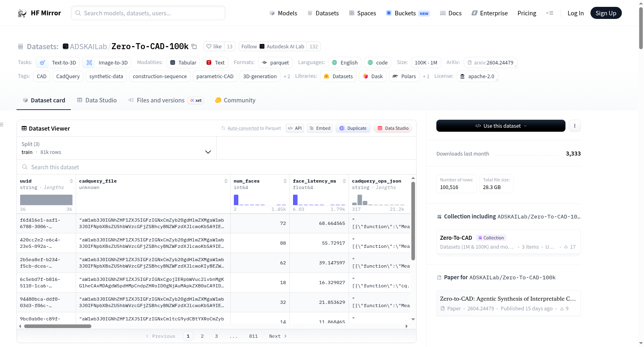Click the search magnifier icon in the dataset viewer
The width and height of the screenshot is (644, 347).
point(25,167)
